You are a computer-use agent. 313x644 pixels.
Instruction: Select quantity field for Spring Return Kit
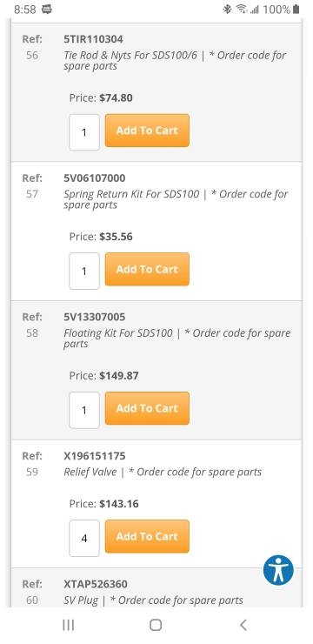point(84,271)
